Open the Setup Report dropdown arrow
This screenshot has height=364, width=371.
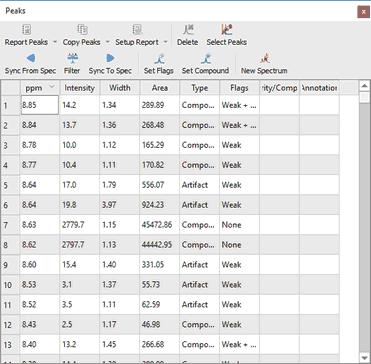(165, 42)
